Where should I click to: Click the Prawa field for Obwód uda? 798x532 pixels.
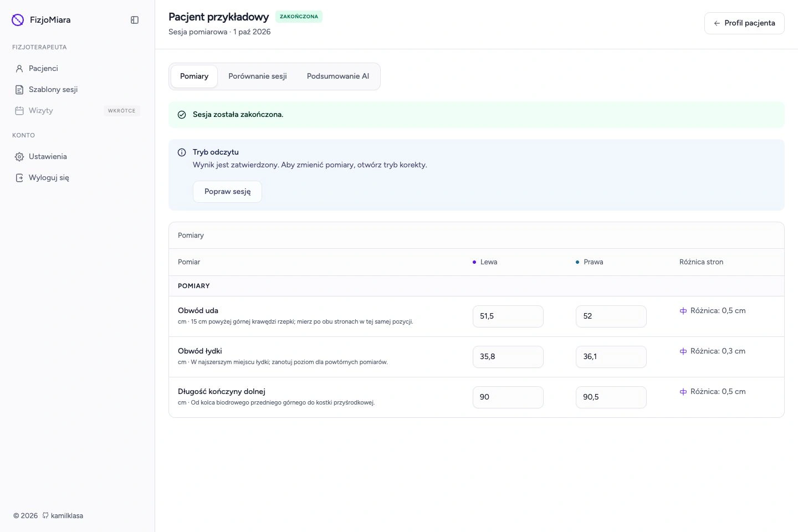pos(611,316)
